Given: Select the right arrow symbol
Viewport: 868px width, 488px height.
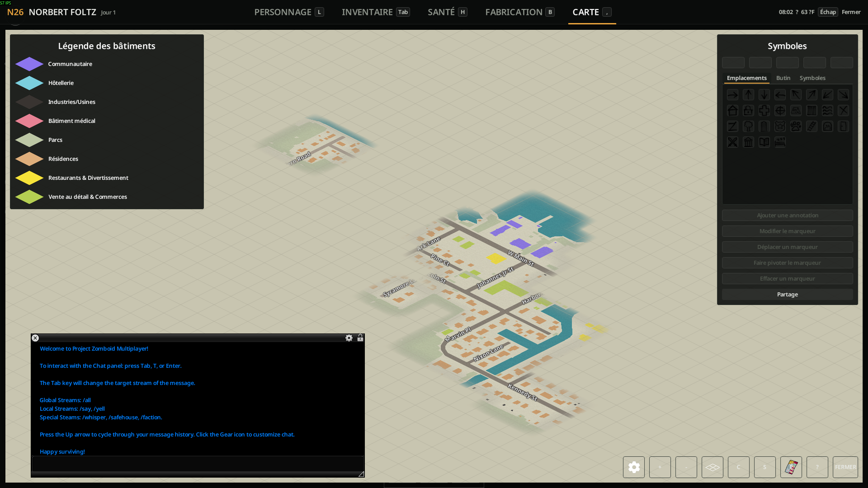Looking at the screenshot, I should (732, 94).
